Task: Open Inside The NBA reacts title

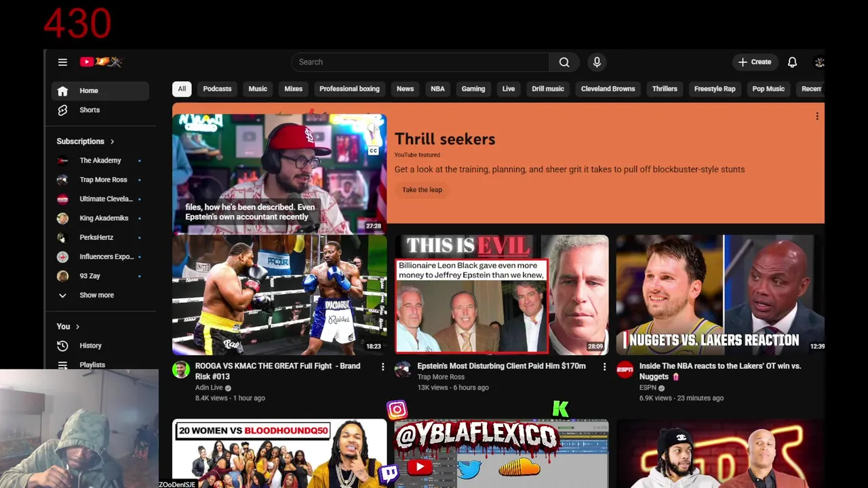Action: [720, 371]
